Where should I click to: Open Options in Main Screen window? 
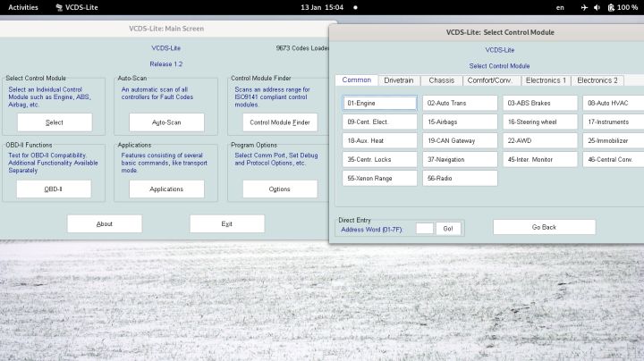coord(280,189)
